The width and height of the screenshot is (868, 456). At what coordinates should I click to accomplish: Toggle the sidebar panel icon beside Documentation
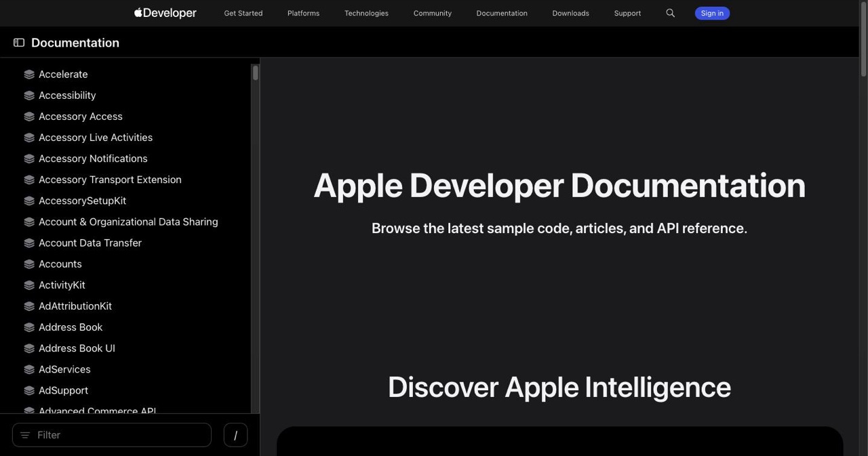point(19,43)
